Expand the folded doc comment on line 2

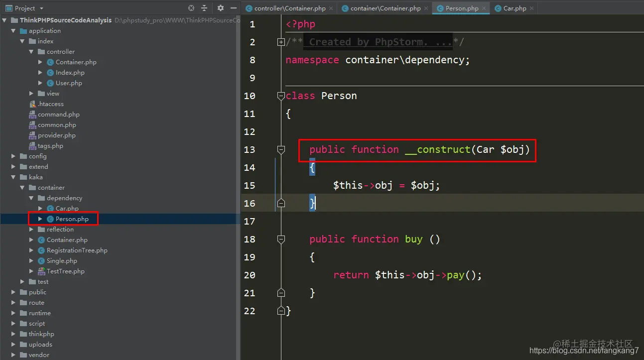point(281,42)
